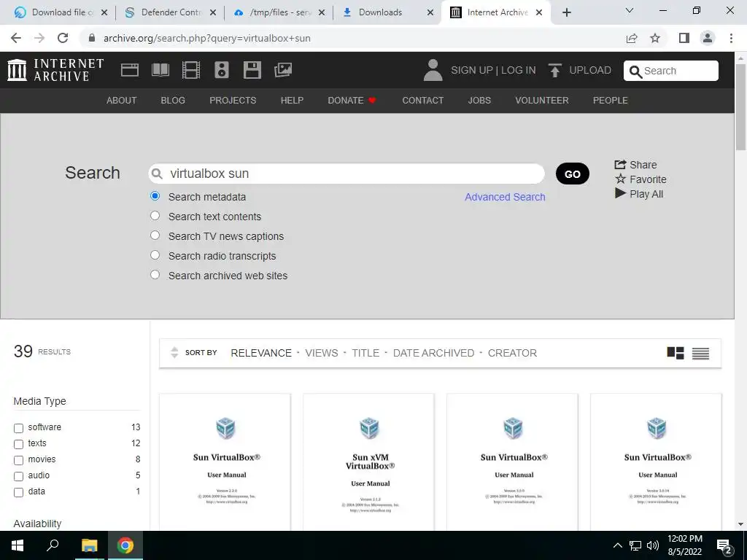747x560 pixels.
Task: Check the data media type filter
Action: pos(18,493)
